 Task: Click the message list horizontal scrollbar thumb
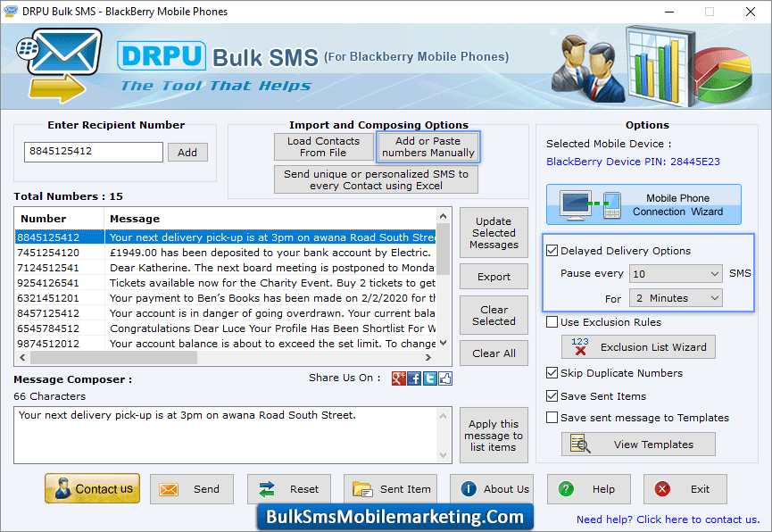pos(113,358)
